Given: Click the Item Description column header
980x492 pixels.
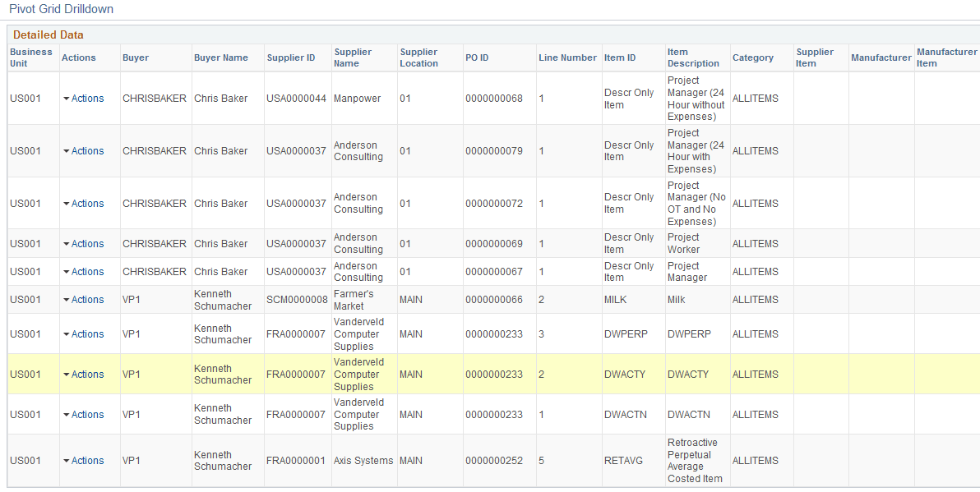Looking at the screenshot, I should pyautogui.click(x=695, y=57).
